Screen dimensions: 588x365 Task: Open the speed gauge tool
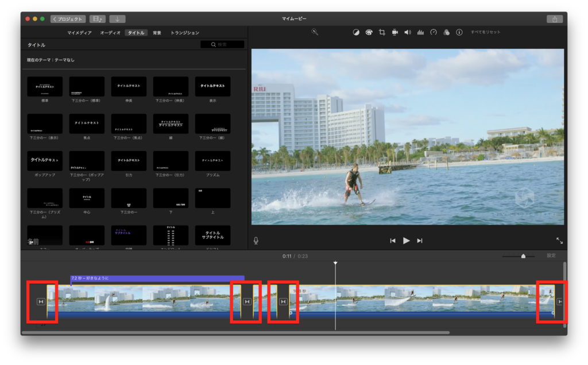click(434, 32)
